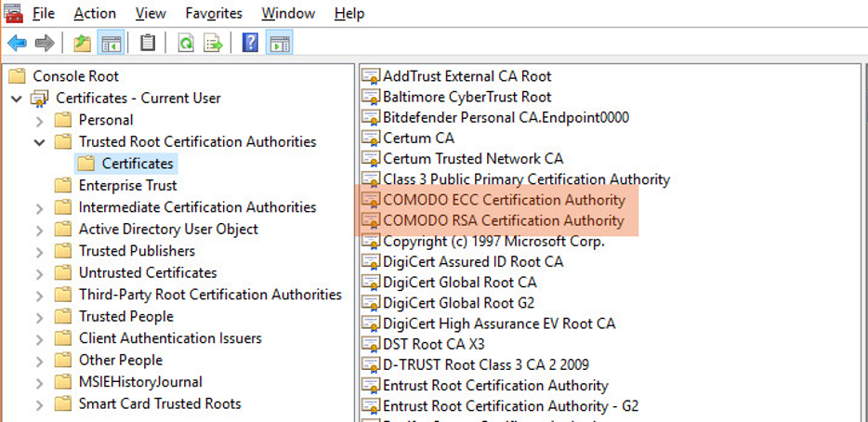Select the Certificates subfolder in tree
This screenshot has width=868, height=422.
coord(126,164)
